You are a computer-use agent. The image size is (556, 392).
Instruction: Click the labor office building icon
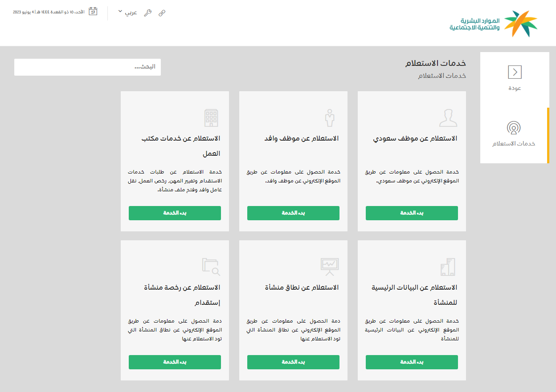(x=211, y=118)
